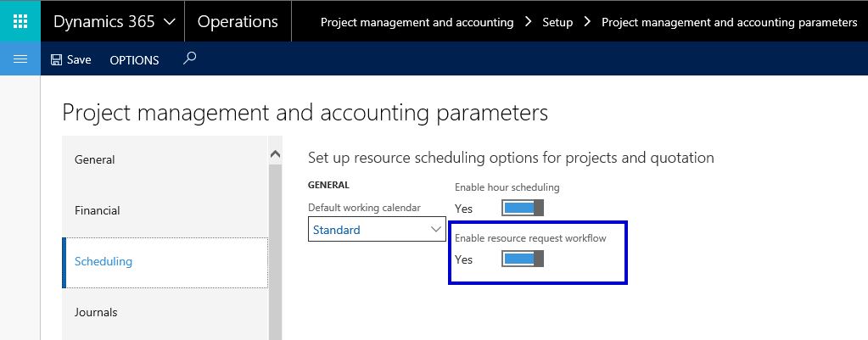Select the Scheduling tab

[x=104, y=261]
